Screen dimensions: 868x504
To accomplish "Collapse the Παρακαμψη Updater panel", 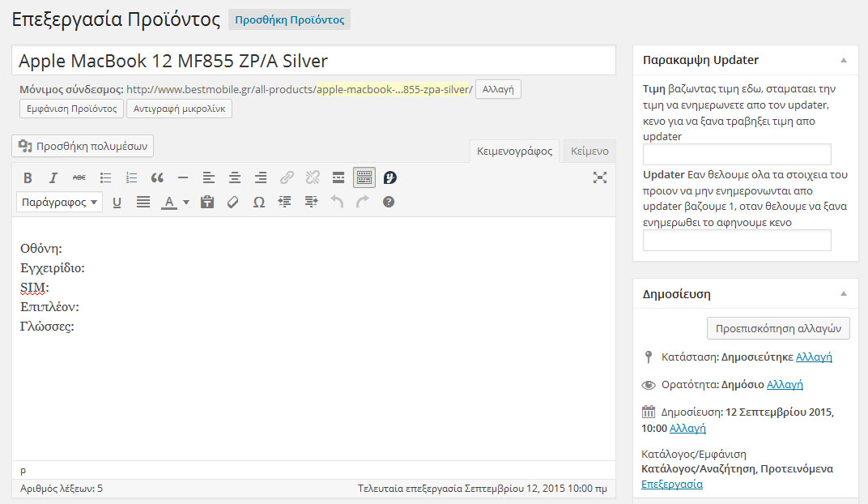I will pyautogui.click(x=844, y=60).
